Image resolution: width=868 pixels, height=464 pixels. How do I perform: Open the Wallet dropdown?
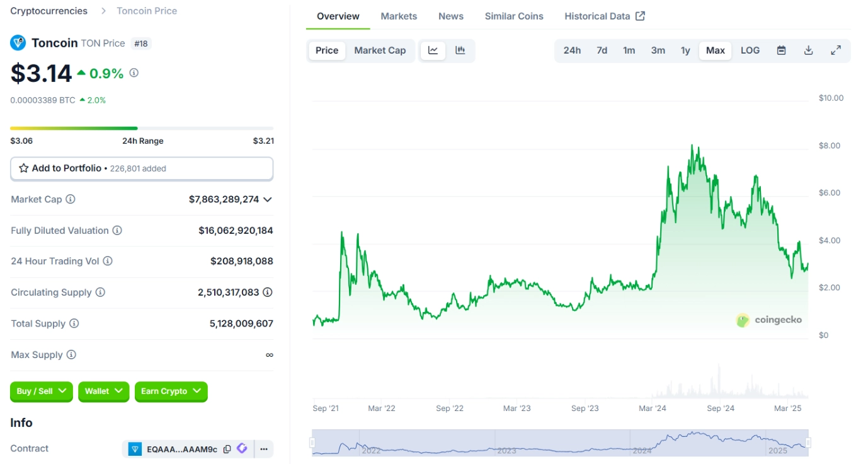point(104,391)
